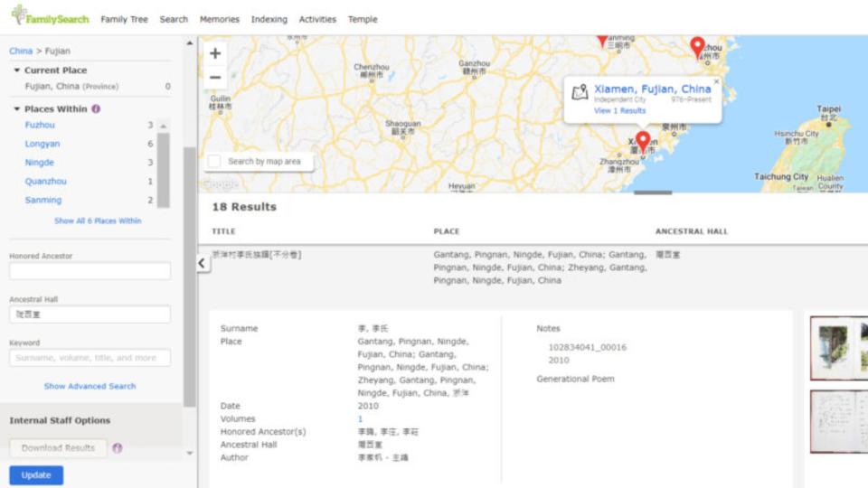Open the first book image thumbnail
This screenshot has height=488, width=868.
coord(838,347)
